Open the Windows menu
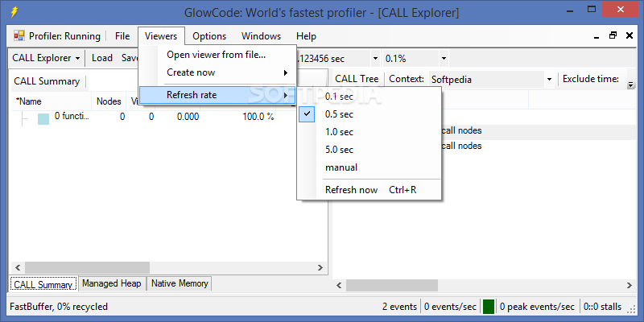This screenshot has height=322, width=644. point(261,36)
